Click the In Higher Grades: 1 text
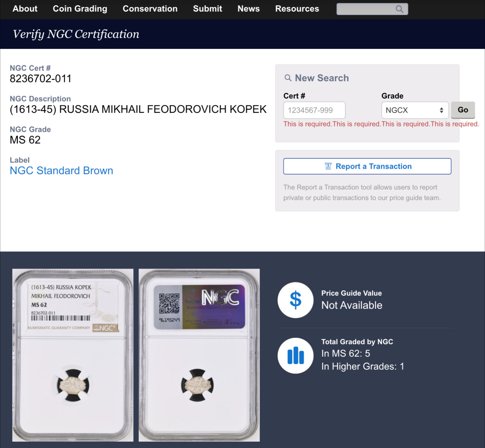 [x=362, y=366]
